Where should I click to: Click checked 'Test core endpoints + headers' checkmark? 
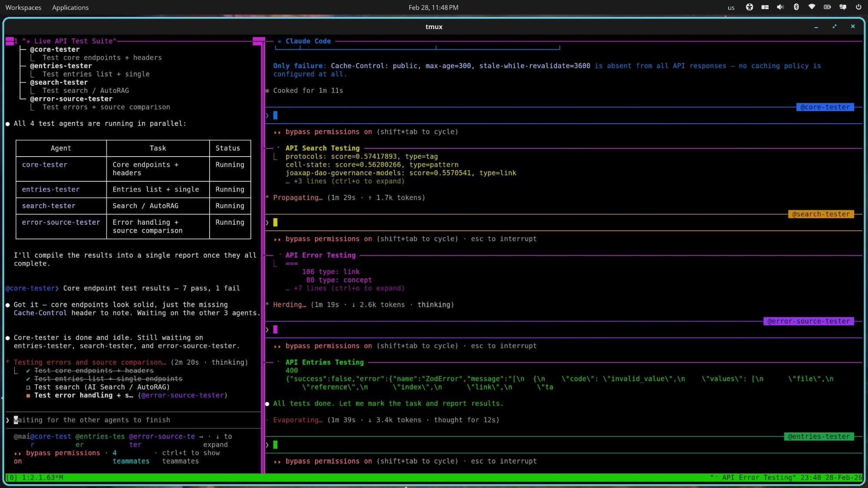pyautogui.click(x=28, y=371)
